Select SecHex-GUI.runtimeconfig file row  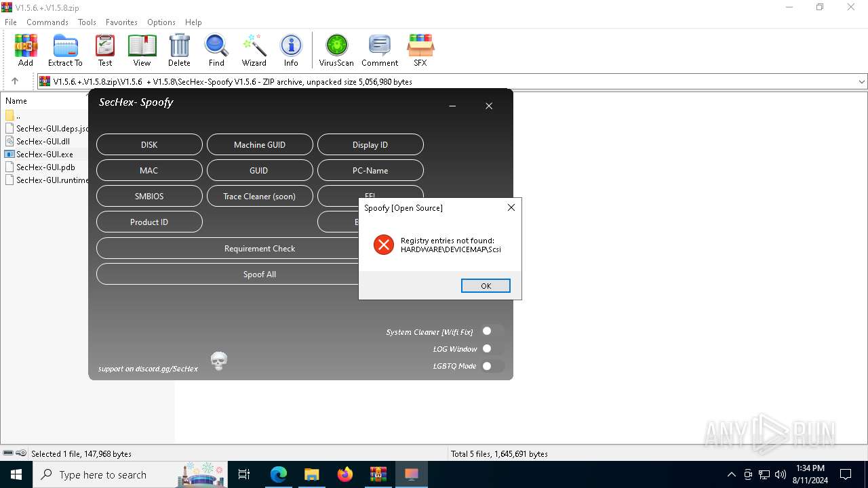46,180
